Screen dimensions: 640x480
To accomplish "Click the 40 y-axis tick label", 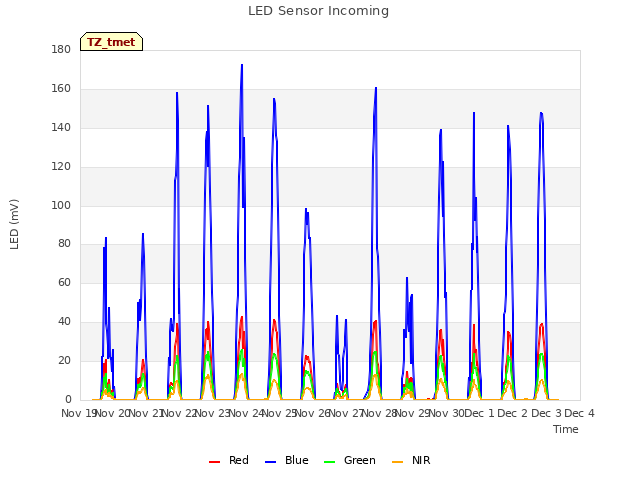I will (64, 322).
